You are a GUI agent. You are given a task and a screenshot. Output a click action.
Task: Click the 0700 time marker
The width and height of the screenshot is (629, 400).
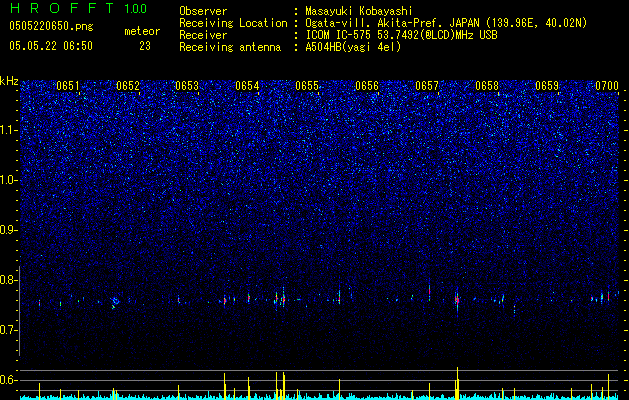pos(607,86)
